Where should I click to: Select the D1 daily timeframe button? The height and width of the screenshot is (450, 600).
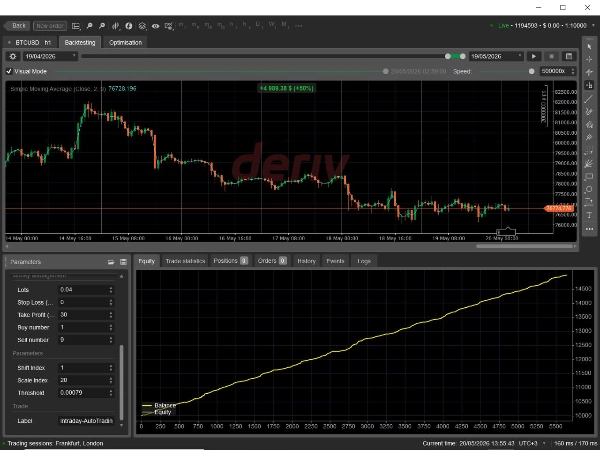[258, 24]
